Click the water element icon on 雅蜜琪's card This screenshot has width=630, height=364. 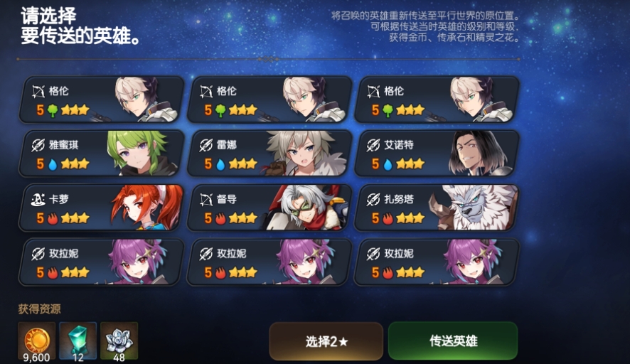click(53, 164)
